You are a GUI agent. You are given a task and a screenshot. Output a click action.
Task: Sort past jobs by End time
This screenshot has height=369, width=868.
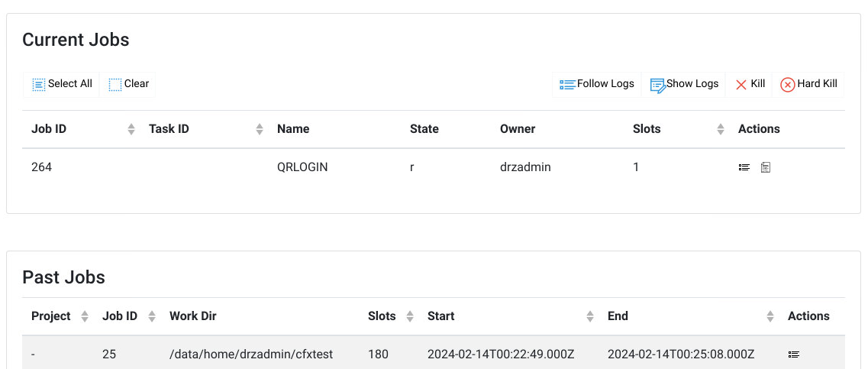coord(770,316)
